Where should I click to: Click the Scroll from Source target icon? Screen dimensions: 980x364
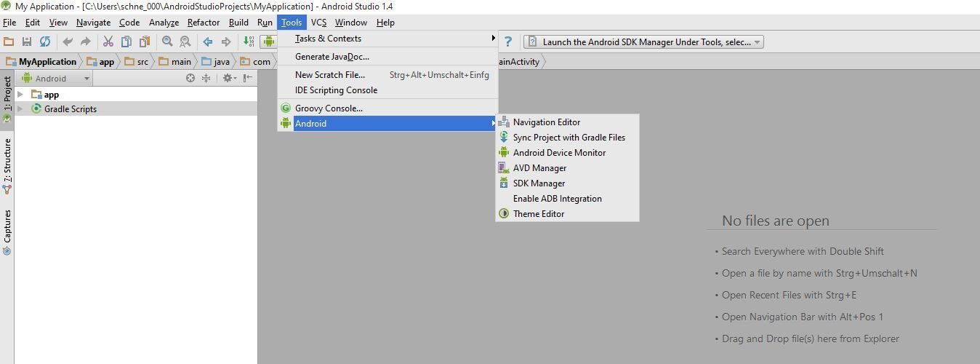(190, 79)
